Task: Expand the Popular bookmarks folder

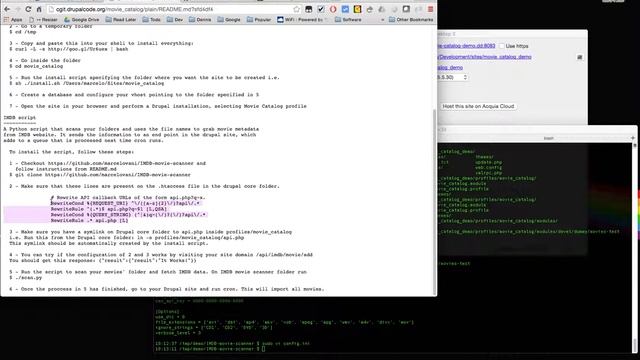Action: [259, 20]
